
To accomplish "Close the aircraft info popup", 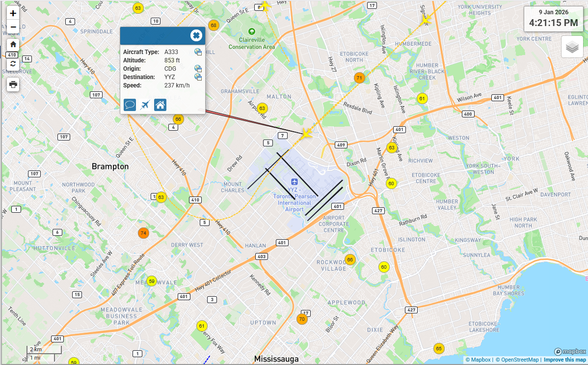I will tap(196, 35).
